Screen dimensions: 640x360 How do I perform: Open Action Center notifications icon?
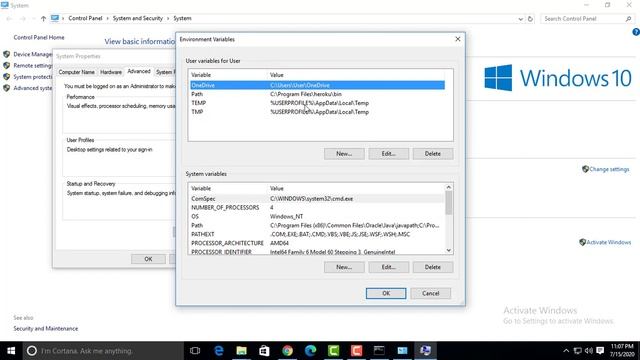(600, 351)
